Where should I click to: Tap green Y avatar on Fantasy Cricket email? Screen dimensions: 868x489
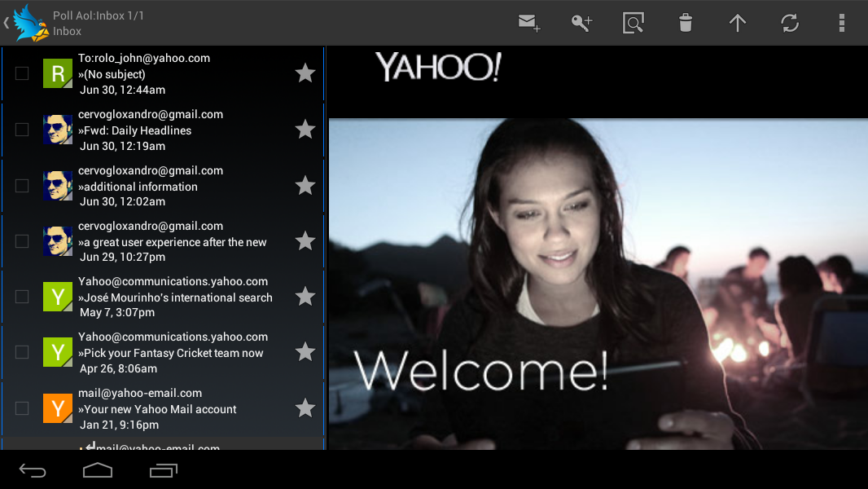pyautogui.click(x=58, y=351)
